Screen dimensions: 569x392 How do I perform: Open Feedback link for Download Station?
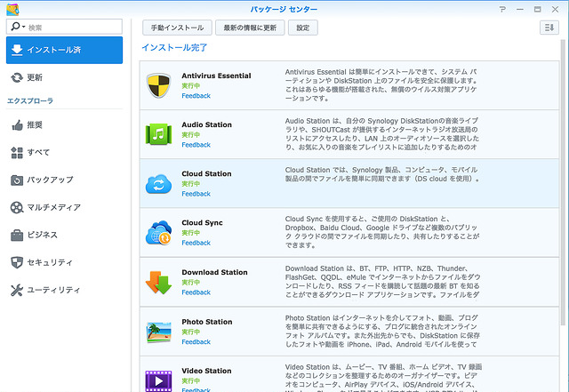tap(196, 292)
